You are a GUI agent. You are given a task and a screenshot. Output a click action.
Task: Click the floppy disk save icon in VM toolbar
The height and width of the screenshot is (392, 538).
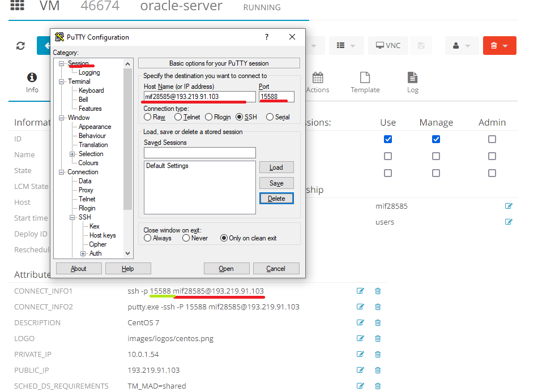point(421,46)
